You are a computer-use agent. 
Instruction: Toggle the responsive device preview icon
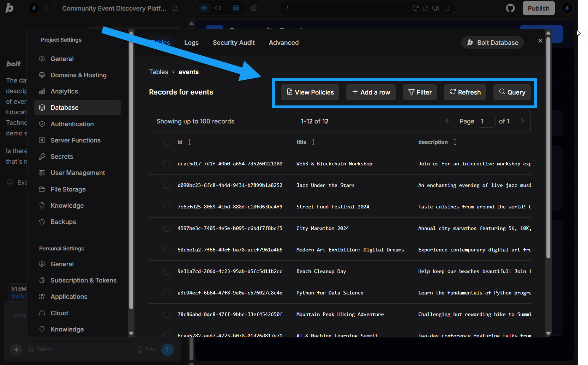(435, 8)
